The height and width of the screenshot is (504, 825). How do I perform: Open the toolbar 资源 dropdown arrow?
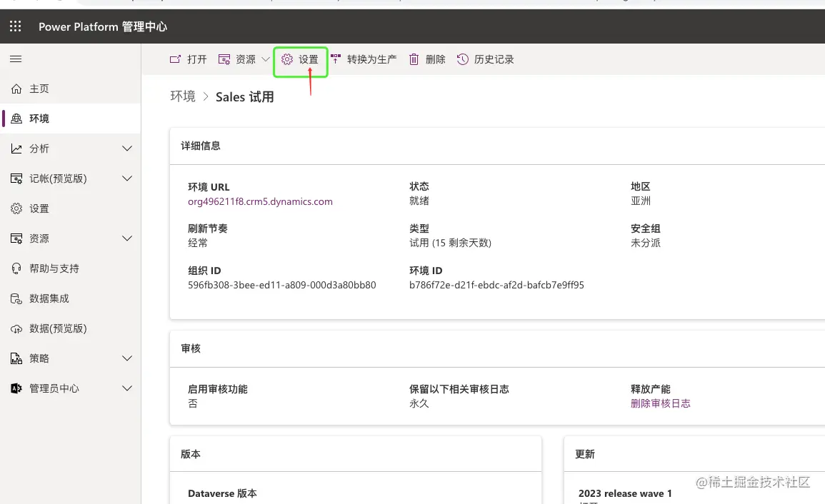coord(266,59)
